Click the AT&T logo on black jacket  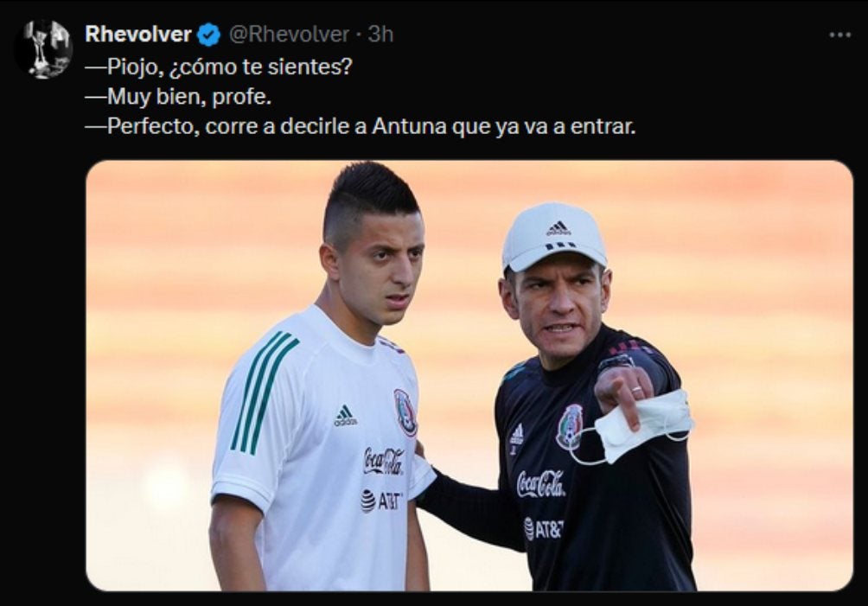543,529
